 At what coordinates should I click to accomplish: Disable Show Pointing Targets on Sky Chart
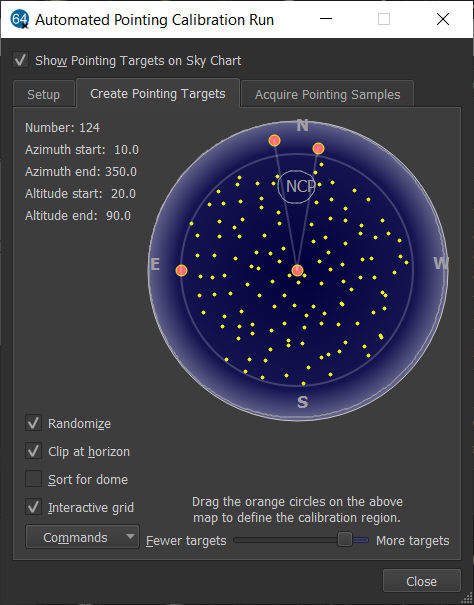[21, 60]
